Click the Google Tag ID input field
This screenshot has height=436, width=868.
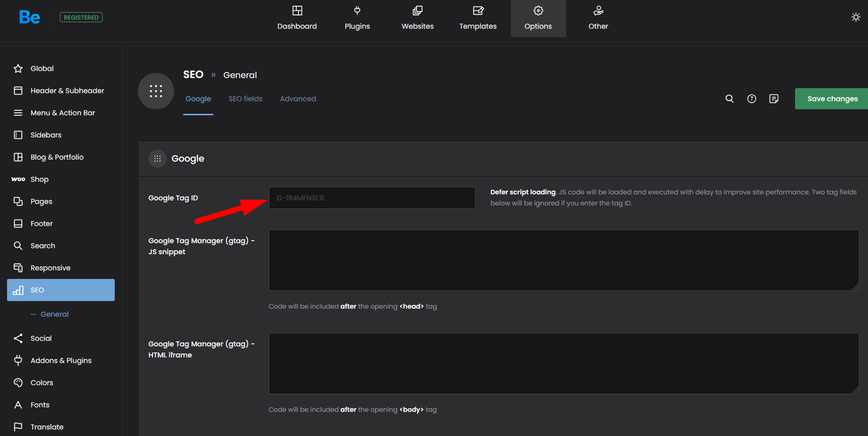point(372,198)
